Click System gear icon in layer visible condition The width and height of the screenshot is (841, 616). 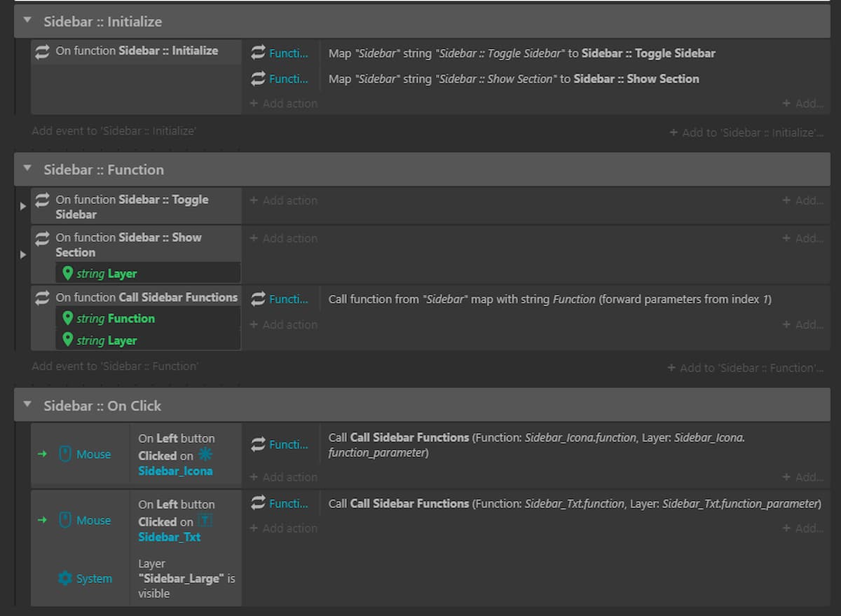pyautogui.click(x=65, y=578)
